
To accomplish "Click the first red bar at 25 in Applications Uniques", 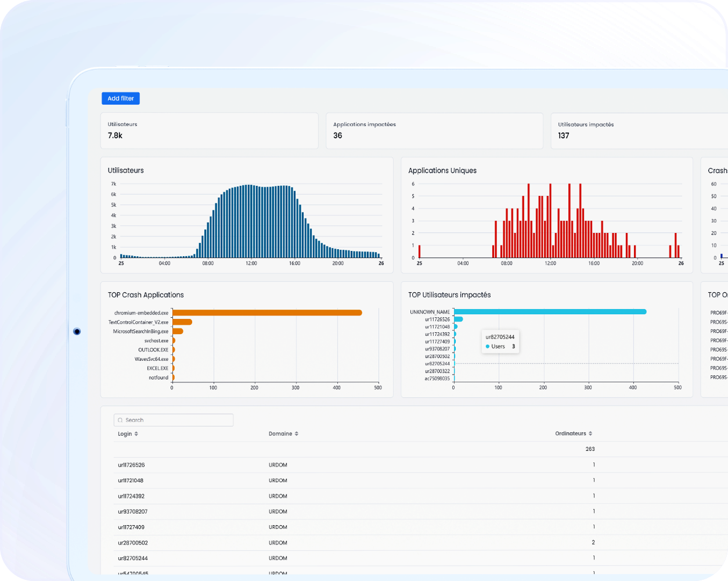I will pyautogui.click(x=419, y=251).
